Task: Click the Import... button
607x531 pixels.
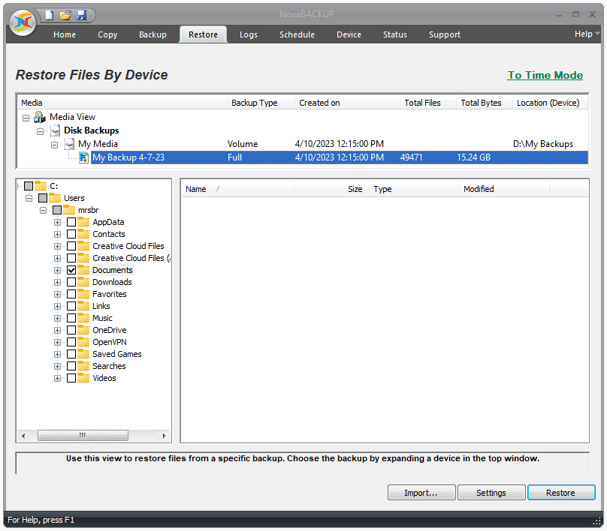Action: pos(421,493)
